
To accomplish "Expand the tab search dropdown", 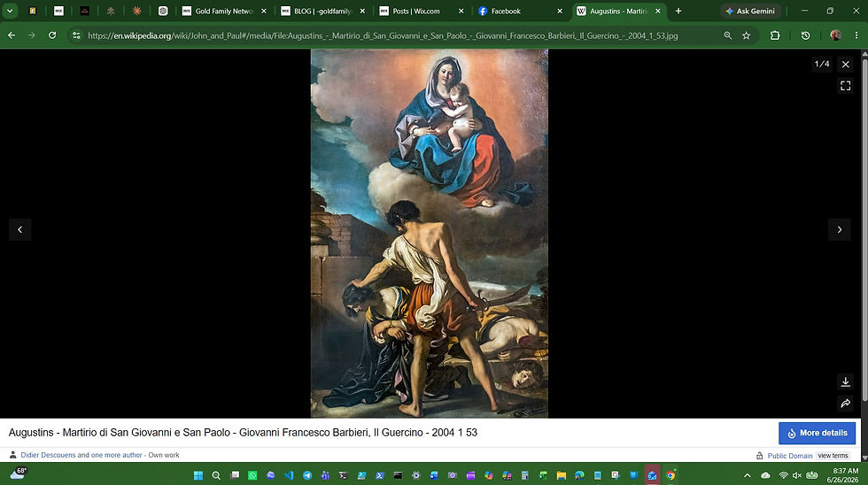I will coord(10,11).
